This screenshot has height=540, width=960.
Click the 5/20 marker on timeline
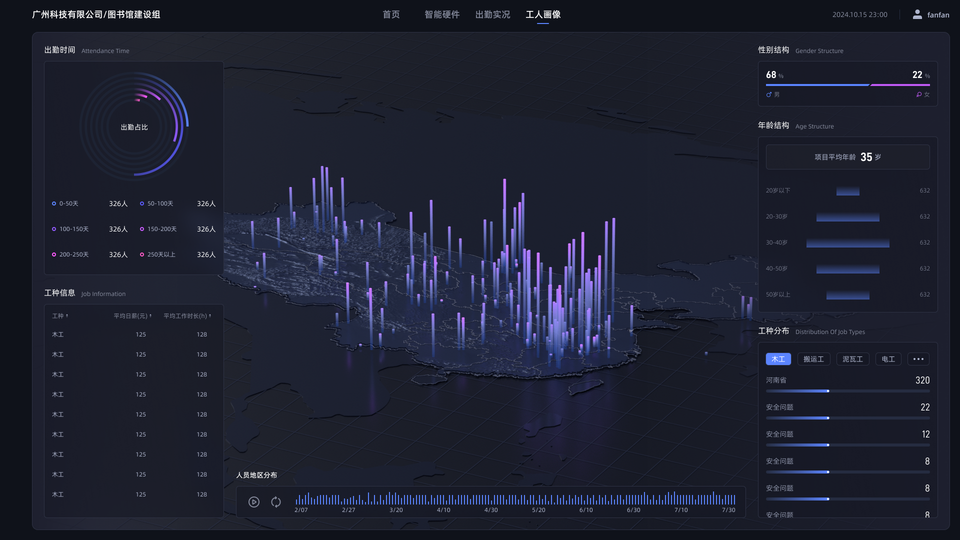[538, 510]
